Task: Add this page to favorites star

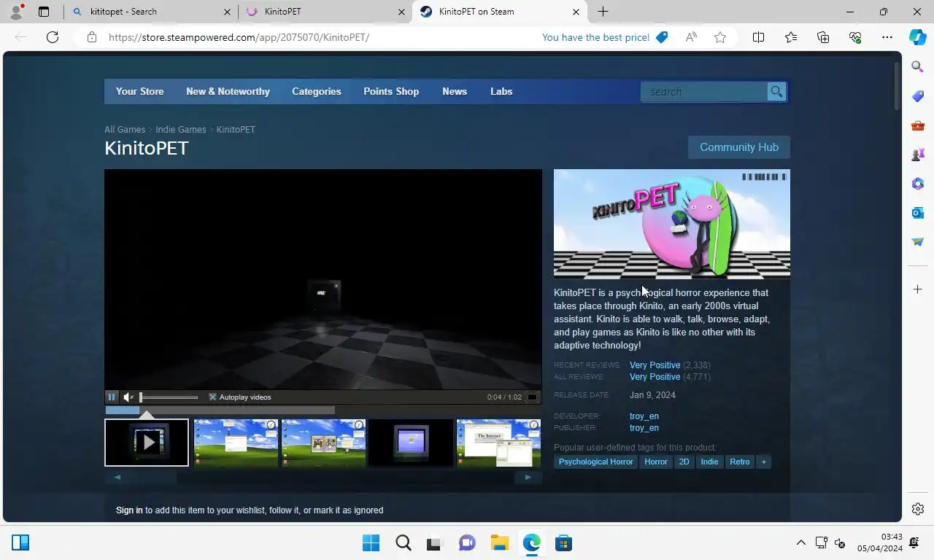Action: point(720,37)
